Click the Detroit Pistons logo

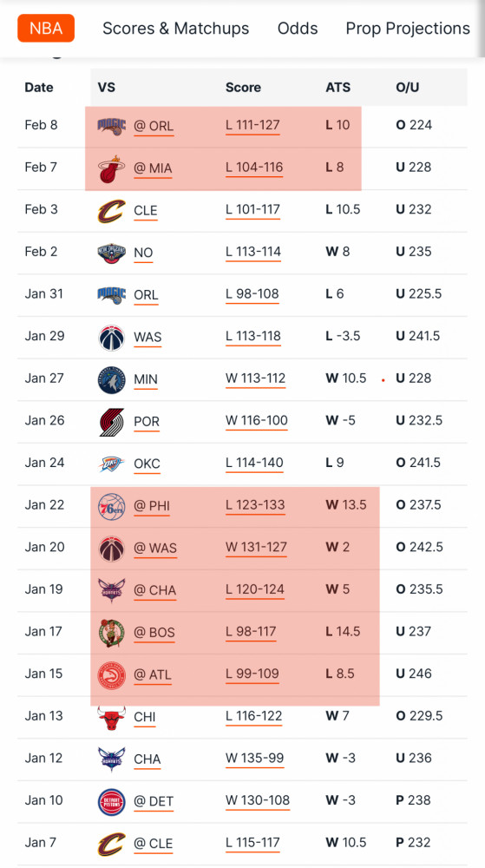click(111, 801)
